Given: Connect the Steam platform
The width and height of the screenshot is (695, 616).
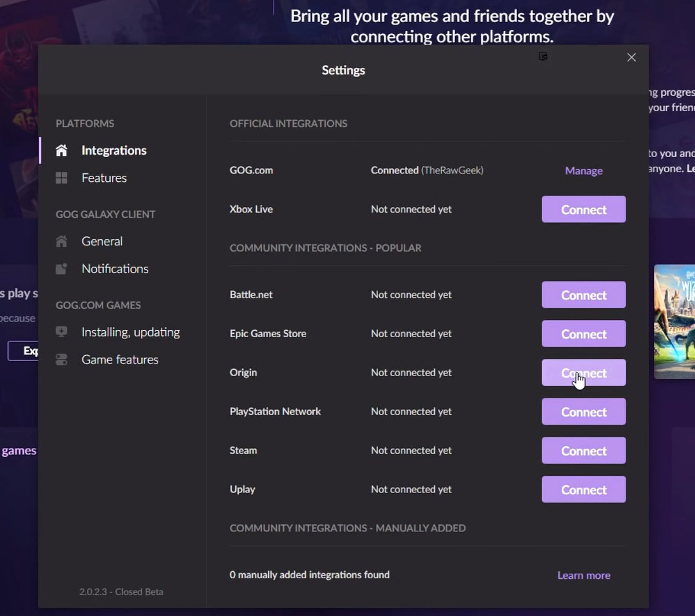Looking at the screenshot, I should pos(583,451).
